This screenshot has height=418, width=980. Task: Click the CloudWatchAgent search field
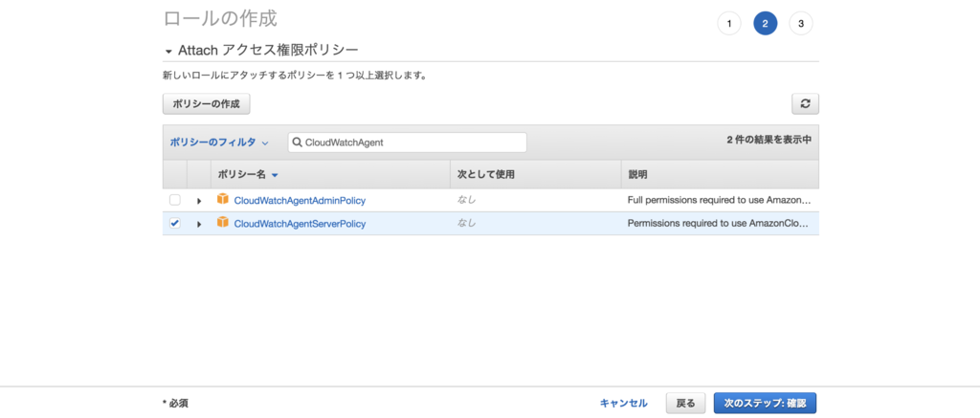pos(407,143)
